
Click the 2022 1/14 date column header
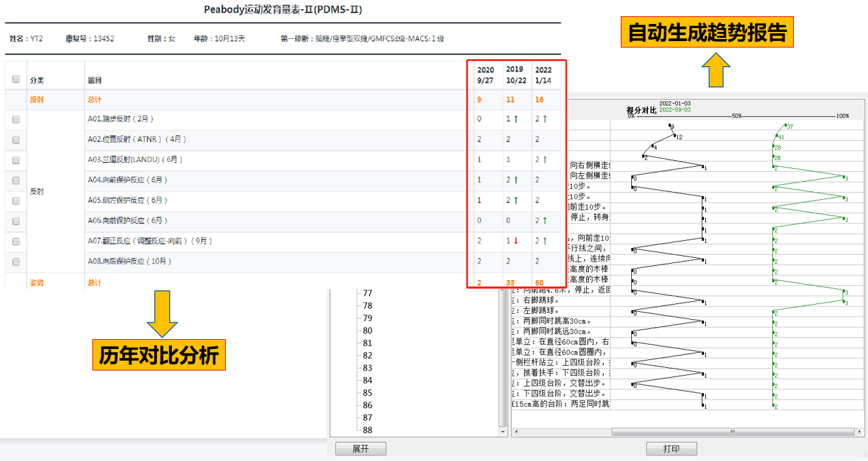543,75
